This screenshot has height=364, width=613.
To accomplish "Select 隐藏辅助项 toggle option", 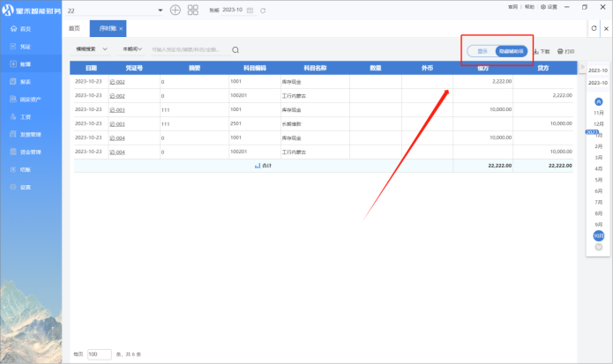I will 512,51.
